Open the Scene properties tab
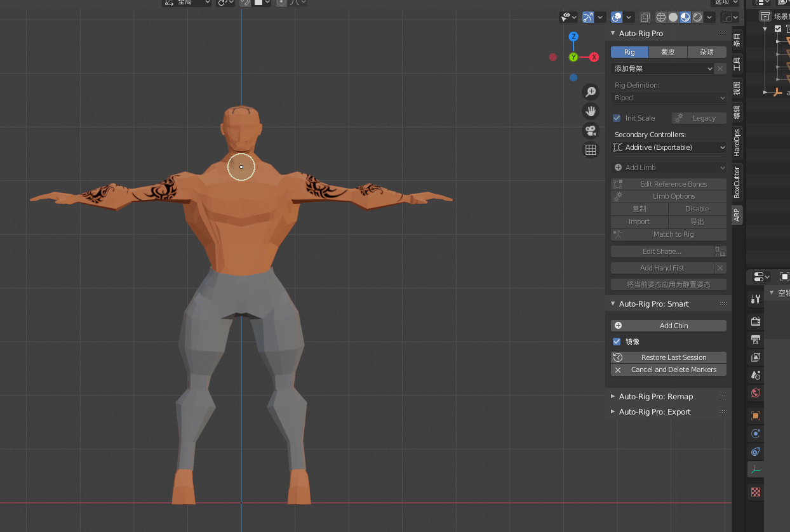Viewport: 790px width, 532px height. (755, 375)
